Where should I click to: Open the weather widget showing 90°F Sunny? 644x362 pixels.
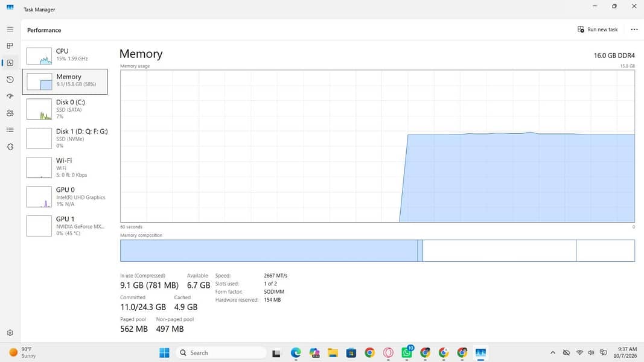click(22, 352)
